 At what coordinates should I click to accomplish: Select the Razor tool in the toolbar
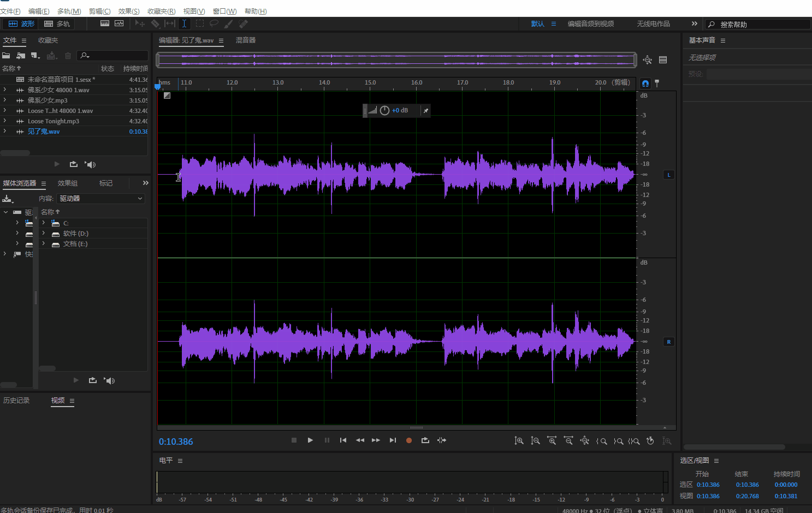pyautogui.click(x=155, y=23)
